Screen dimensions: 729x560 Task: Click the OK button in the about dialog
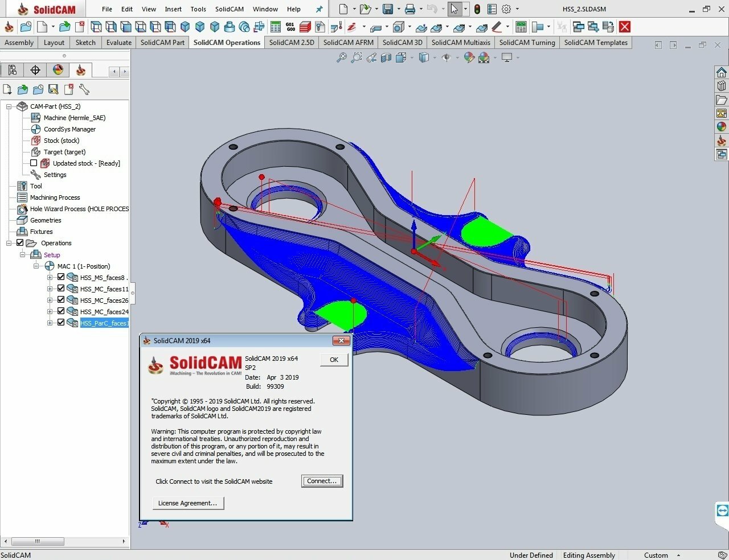coord(334,359)
